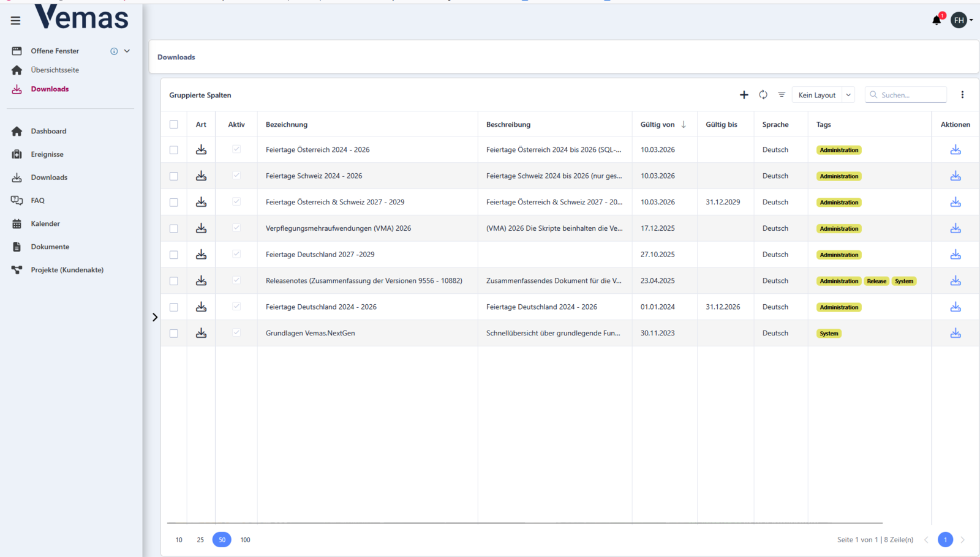Viewport: 980px width, 557px height.
Task: Click the horizontal scrollbar under the table
Action: tap(525, 523)
